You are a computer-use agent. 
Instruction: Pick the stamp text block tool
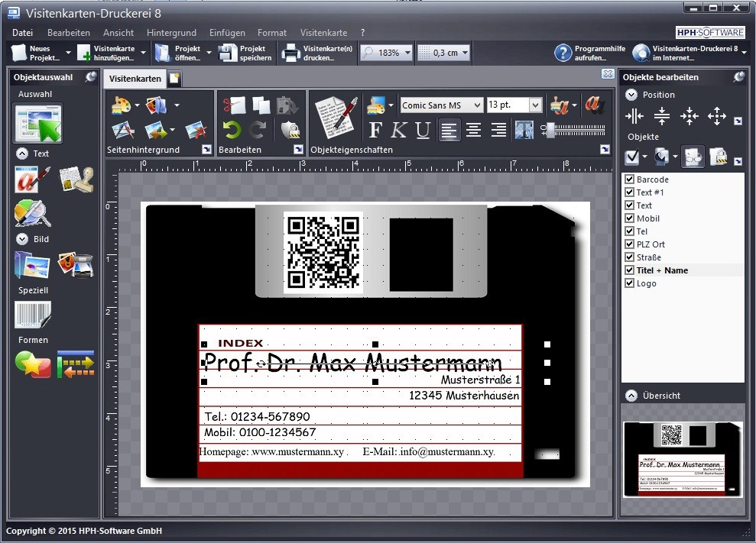pos(76,179)
